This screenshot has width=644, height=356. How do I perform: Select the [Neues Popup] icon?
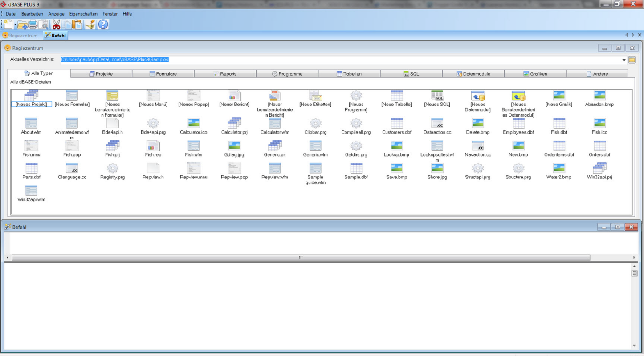pos(194,95)
